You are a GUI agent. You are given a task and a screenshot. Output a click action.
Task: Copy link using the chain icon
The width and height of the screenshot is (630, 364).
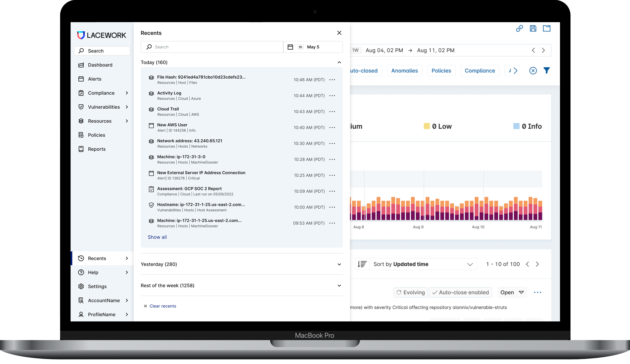519,29
